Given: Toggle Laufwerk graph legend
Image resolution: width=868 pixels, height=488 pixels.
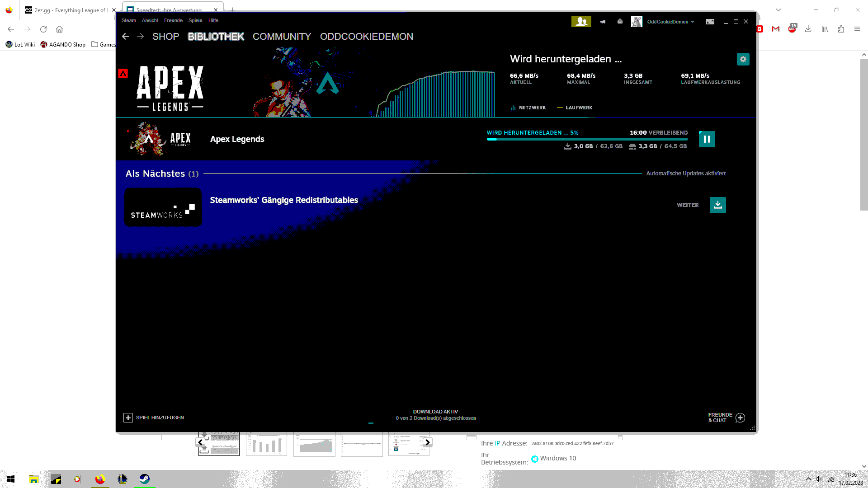Looking at the screenshot, I should tap(575, 108).
